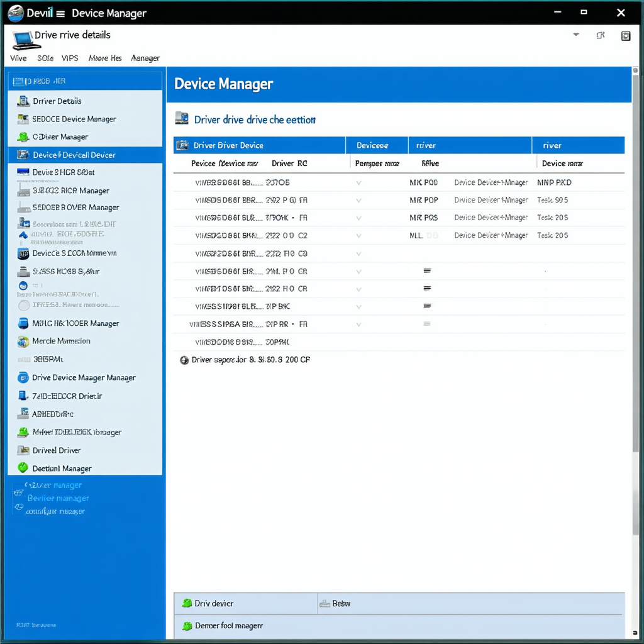The height and width of the screenshot is (644, 644).
Task: Click the hamburger menu icon in title bar
Action: pos(60,14)
